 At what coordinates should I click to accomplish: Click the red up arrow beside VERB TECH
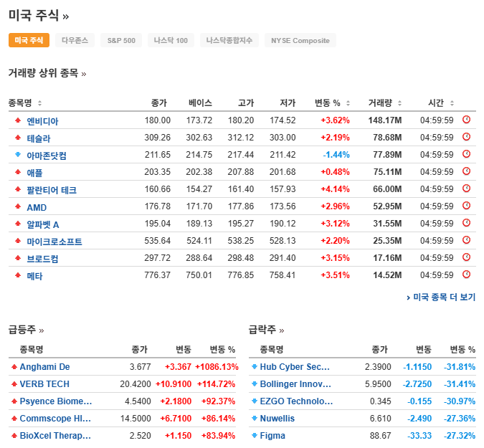(x=14, y=384)
